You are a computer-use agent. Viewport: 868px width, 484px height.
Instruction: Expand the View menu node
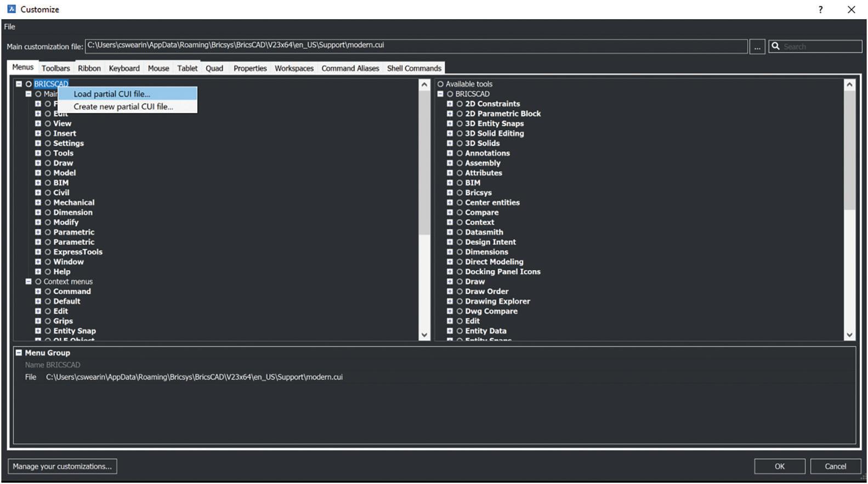[38, 123]
